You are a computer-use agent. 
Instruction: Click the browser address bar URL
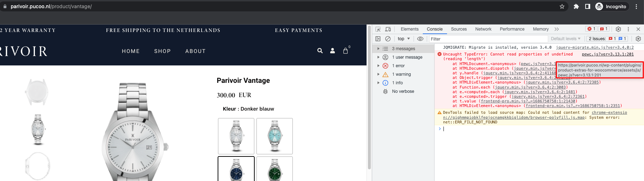tap(51, 6)
